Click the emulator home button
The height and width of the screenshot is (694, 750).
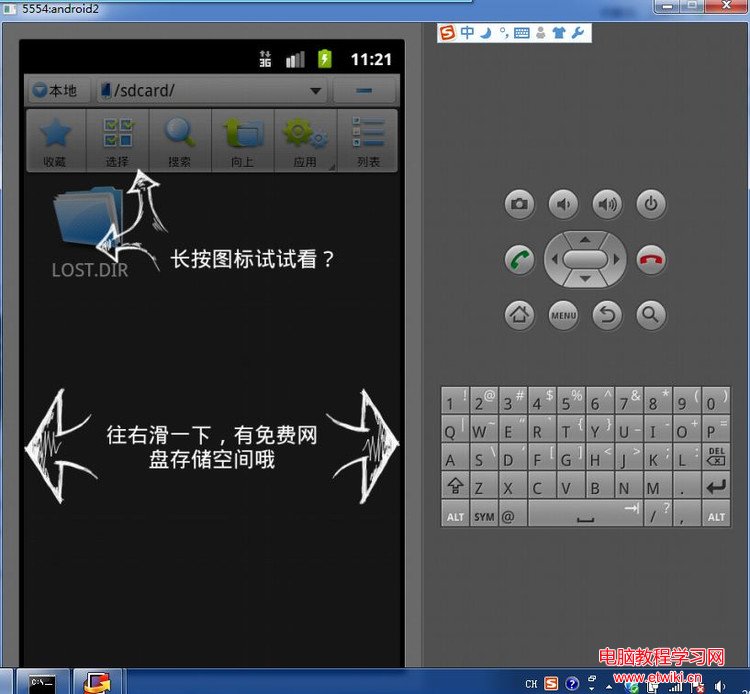coord(519,315)
